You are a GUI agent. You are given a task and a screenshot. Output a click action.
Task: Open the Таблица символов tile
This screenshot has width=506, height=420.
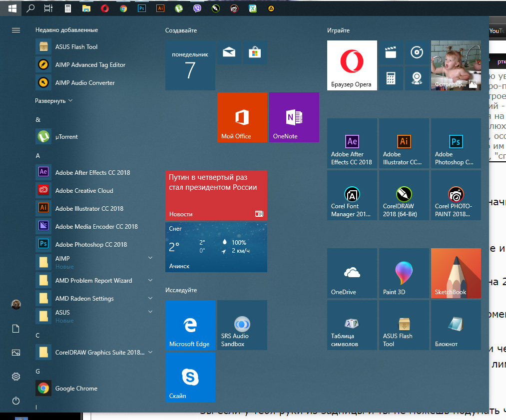click(352, 325)
